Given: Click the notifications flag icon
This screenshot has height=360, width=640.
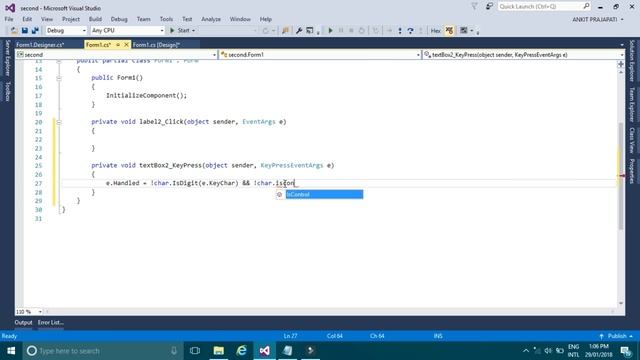Looking at the screenshot, I should pos(474,7).
